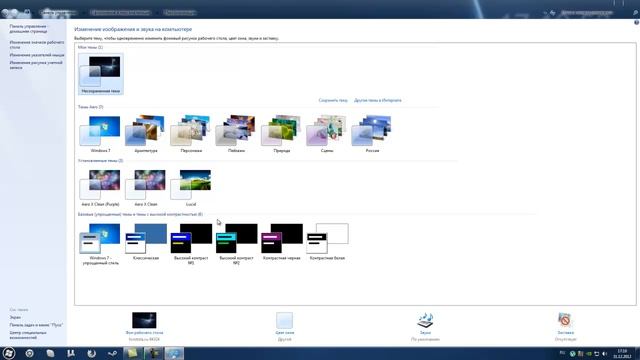Click the Сохранить тему link
640x360 pixels.
333,100
